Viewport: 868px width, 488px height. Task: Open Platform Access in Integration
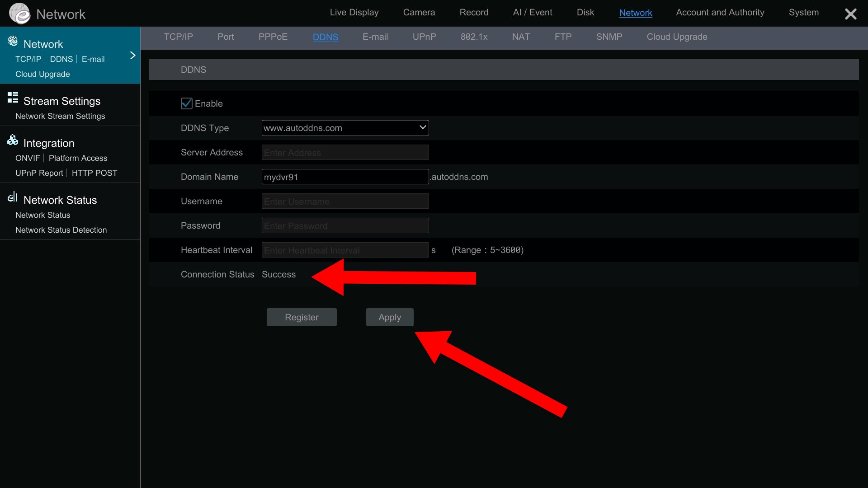coord(78,158)
